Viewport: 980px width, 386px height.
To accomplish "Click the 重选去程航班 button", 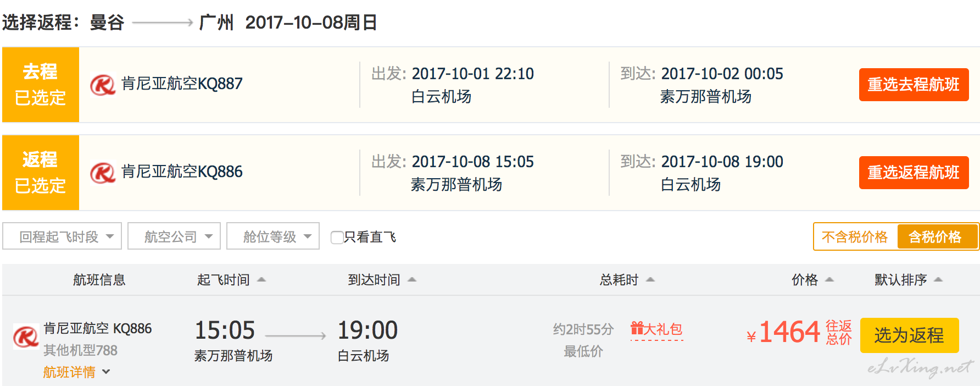I will pos(914,85).
